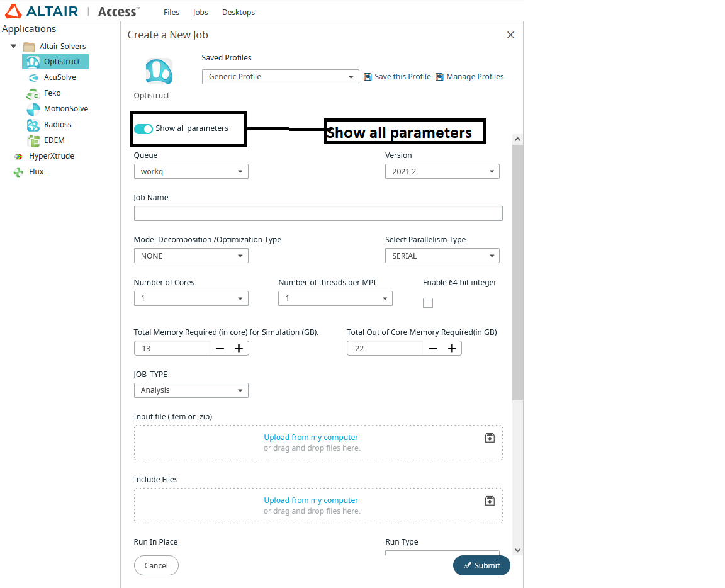Select the Radioss solver icon
Image resolution: width=725 pixels, height=588 pixels.
pos(33,125)
